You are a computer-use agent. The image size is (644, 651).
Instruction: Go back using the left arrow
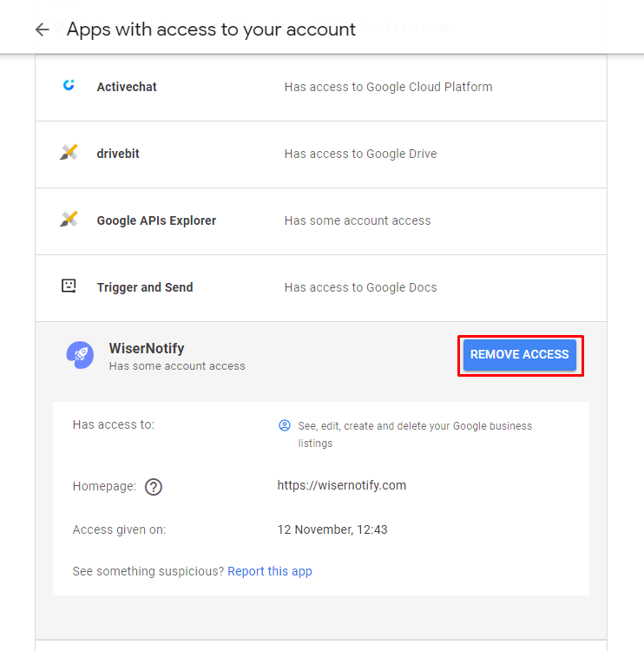click(42, 30)
